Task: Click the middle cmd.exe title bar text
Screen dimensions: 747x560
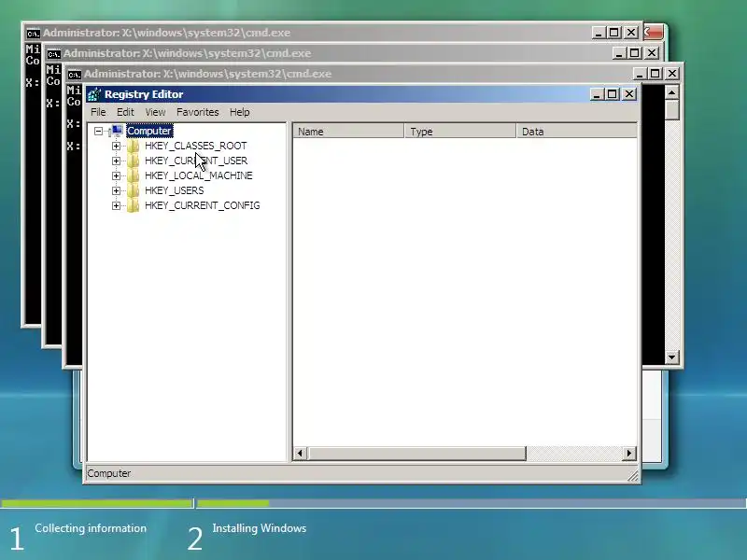Action: pos(188,53)
